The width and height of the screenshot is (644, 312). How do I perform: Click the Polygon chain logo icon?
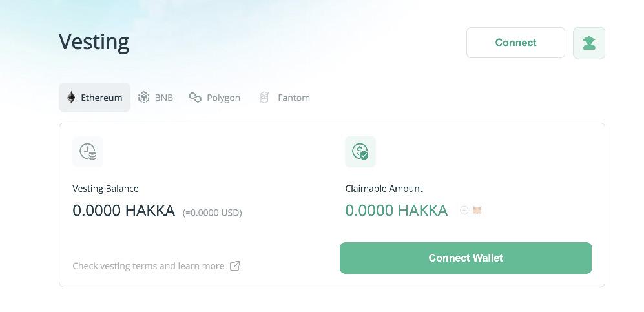pos(195,98)
